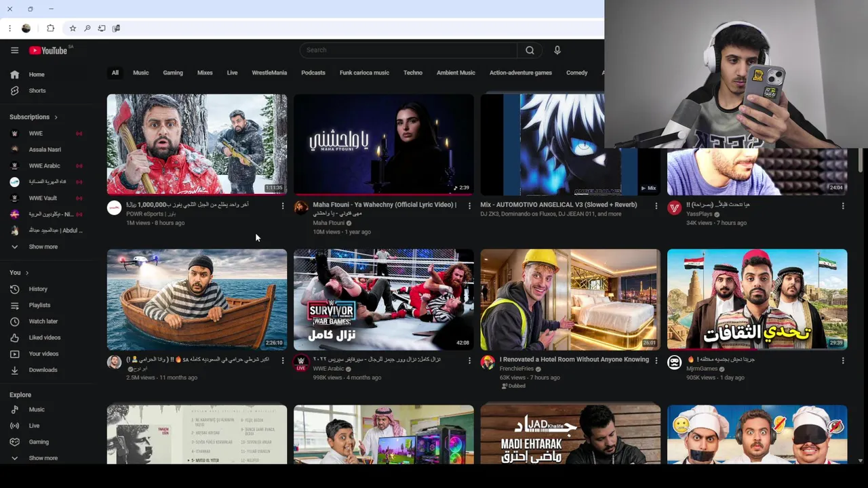Open FrenchieFries channel avatar

click(x=488, y=363)
